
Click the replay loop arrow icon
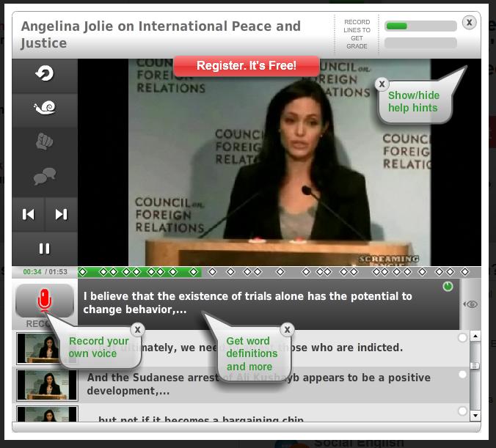(x=44, y=74)
